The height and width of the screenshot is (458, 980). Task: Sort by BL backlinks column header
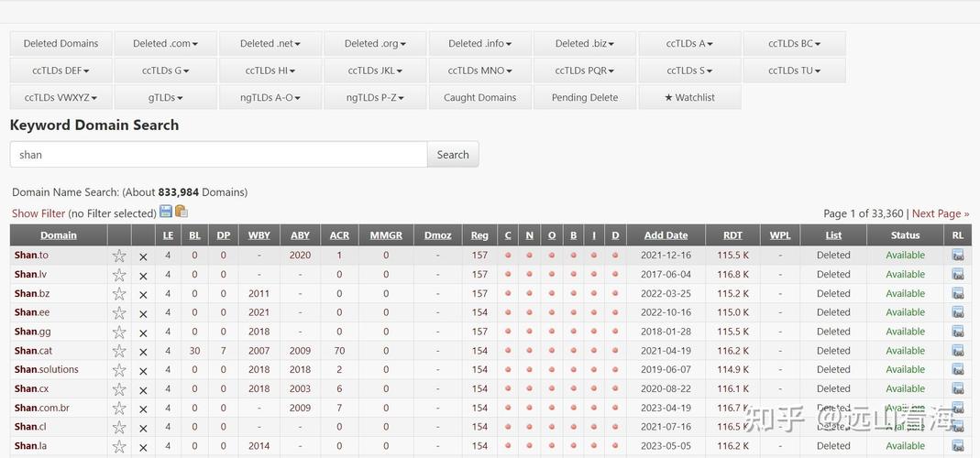coord(194,235)
